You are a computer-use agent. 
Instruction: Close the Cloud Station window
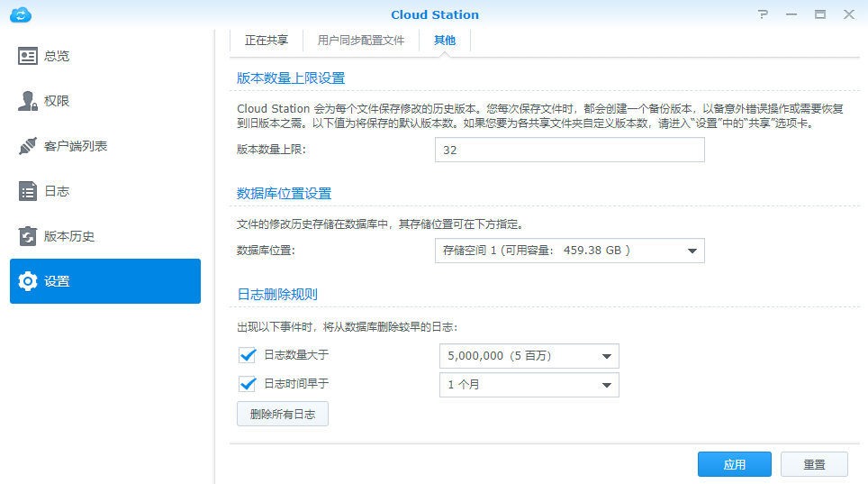pyautogui.click(x=849, y=14)
